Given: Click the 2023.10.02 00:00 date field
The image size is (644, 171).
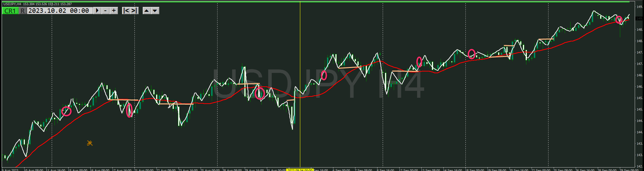Looking at the screenshot, I should [x=59, y=11].
